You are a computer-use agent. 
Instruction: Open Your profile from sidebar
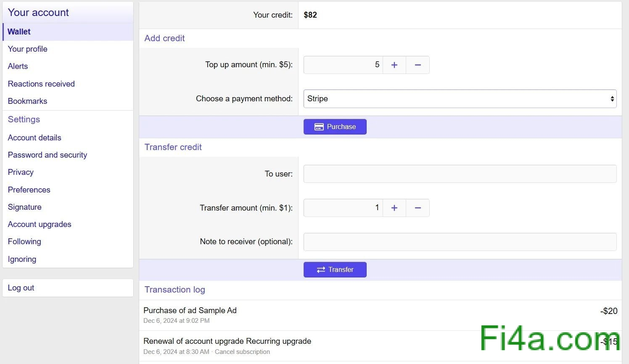tap(28, 49)
